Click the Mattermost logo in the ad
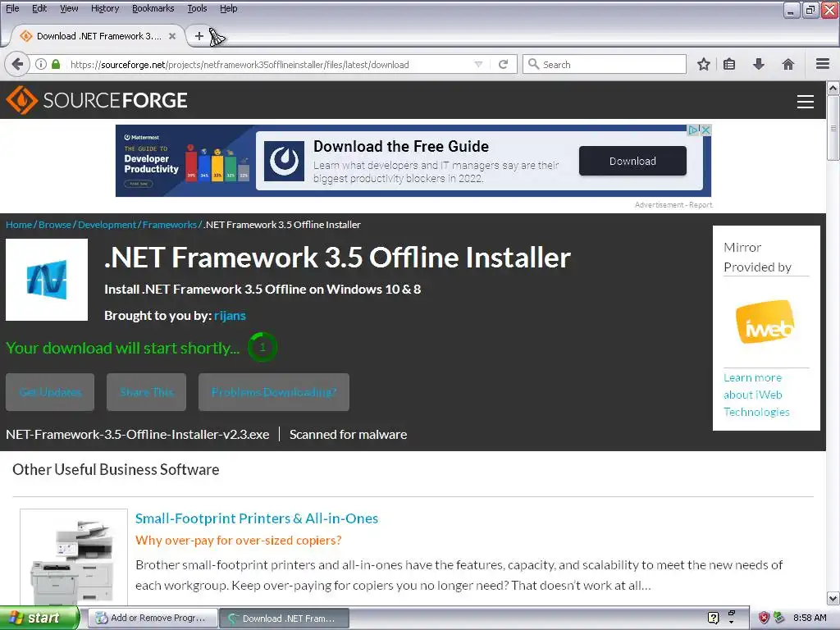The height and width of the screenshot is (630, 840). pos(142,137)
